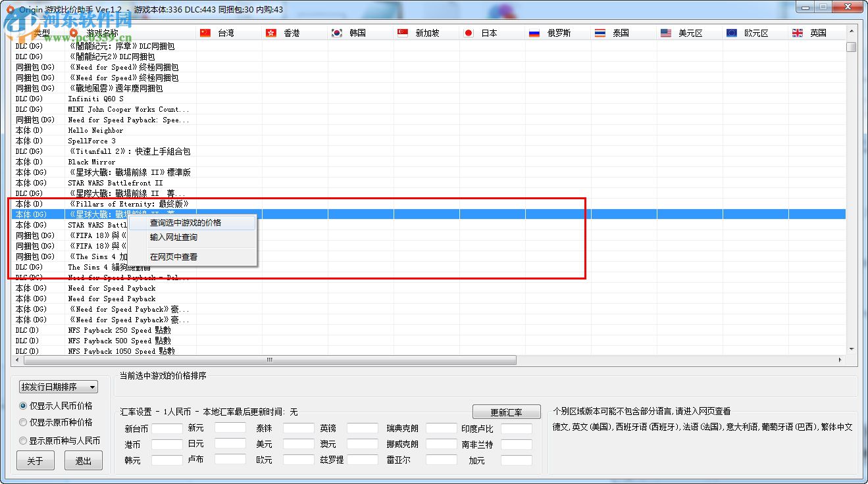Click the Thailand flag icon
Image resolution: width=868 pixels, height=484 pixels.
600,32
